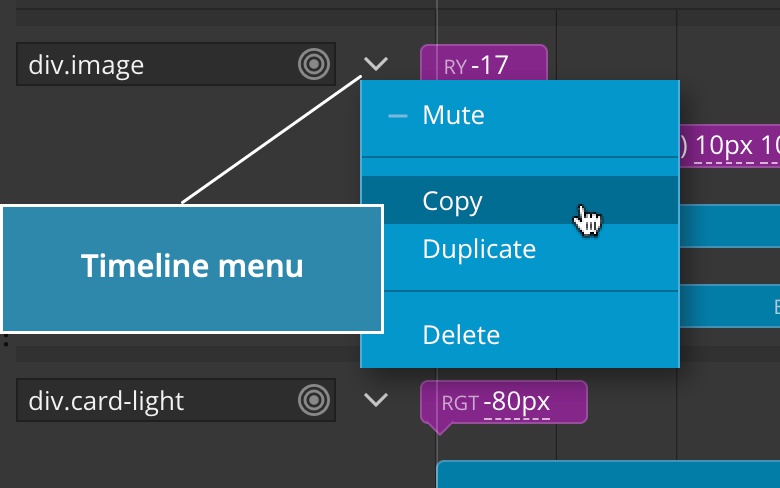Select the RY -17 keyframe tag
Screen dimensions: 780x488
[484, 63]
